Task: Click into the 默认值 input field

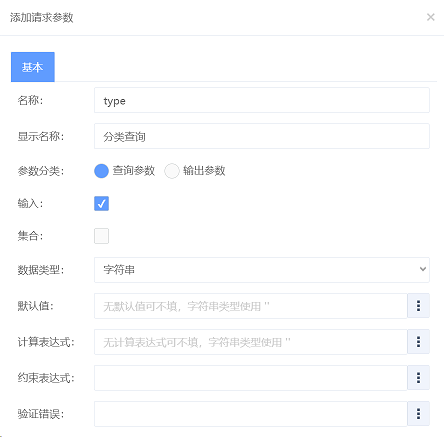Action: (x=251, y=306)
